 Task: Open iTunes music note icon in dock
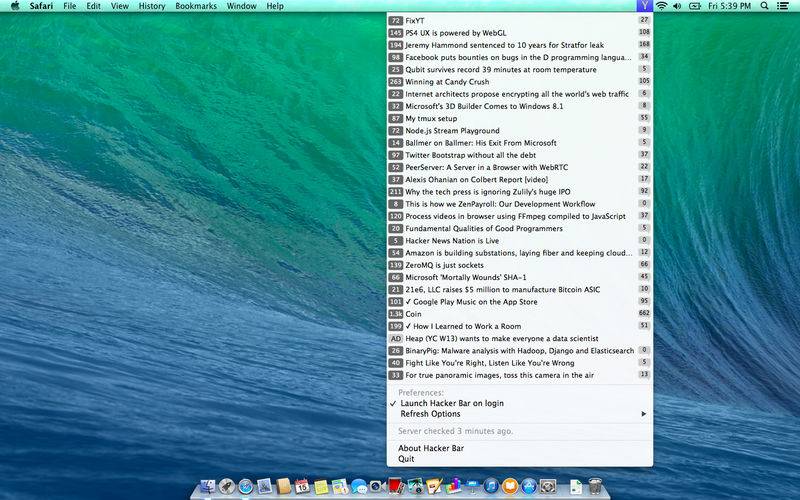point(491,486)
